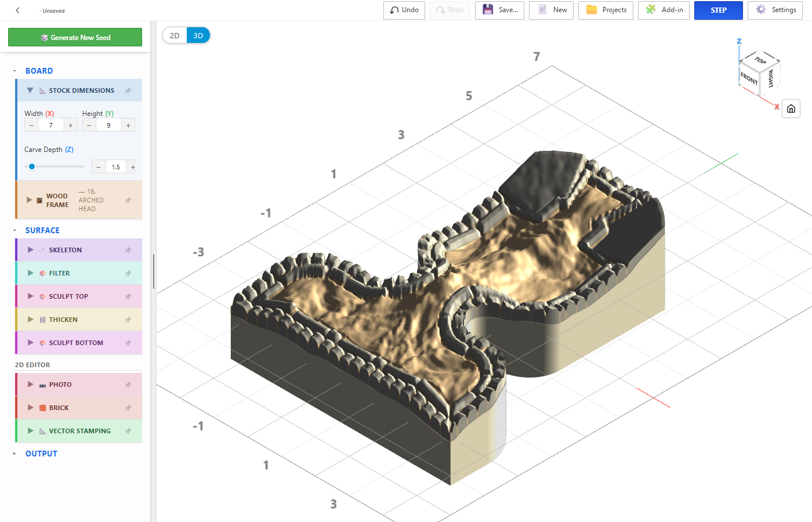The image size is (812, 522).
Task: Pin the Filter panel
Action: click(128, 273)
